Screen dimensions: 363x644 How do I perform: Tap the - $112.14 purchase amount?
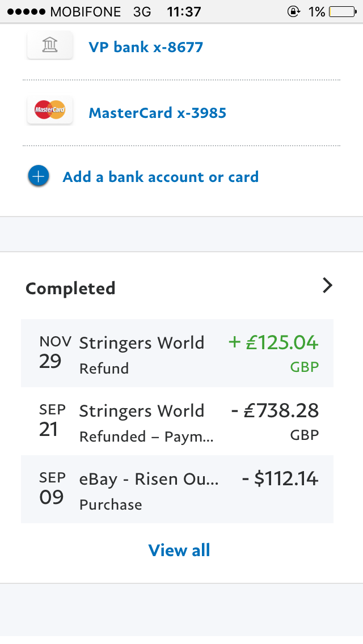[x=280, y=479]
